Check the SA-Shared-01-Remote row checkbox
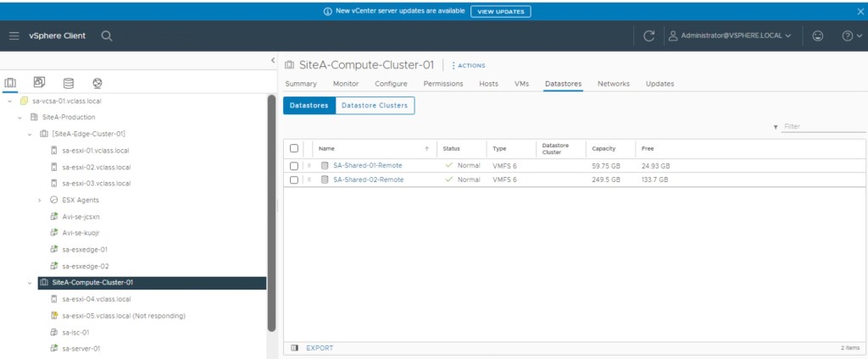Image resolution: width=868 pixels, height=359 pixels. tap(294, 166)
